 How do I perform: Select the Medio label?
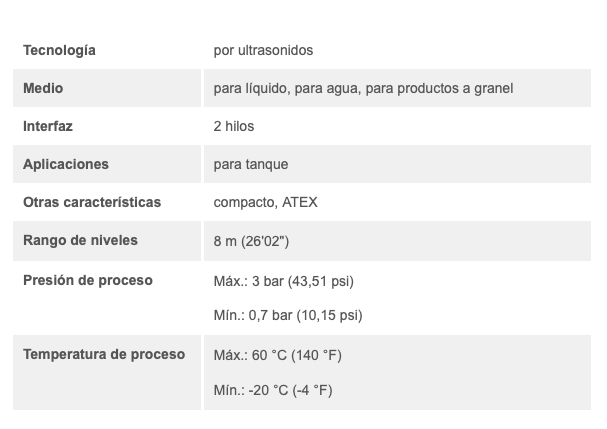click(43, 88)
